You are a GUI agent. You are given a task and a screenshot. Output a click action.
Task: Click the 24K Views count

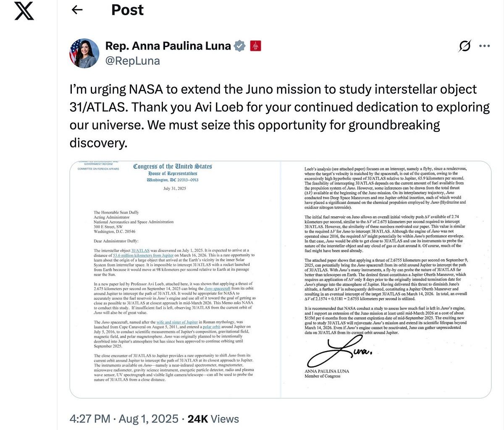pyautogui.click(x=213, y=419)
